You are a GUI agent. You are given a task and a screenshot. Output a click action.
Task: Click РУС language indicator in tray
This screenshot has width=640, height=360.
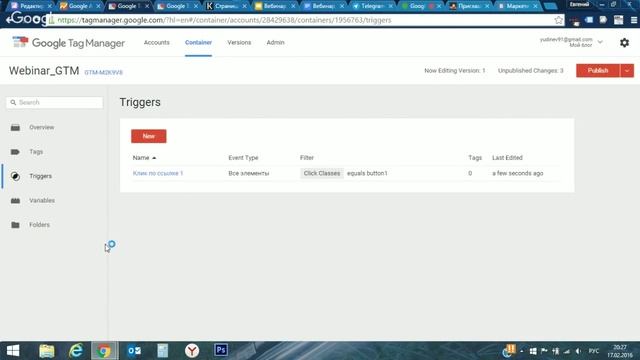coord(594,351)
